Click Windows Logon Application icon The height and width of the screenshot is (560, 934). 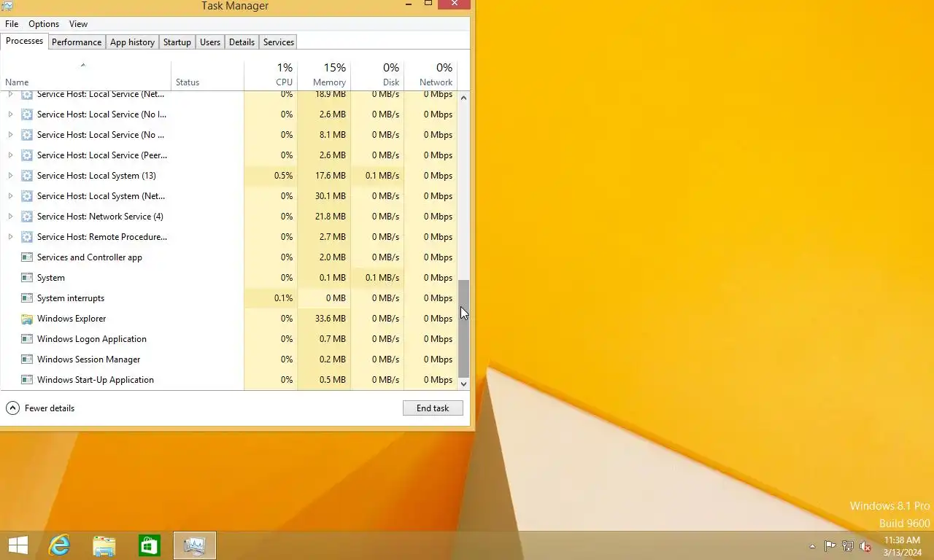(x=27, y=339)
